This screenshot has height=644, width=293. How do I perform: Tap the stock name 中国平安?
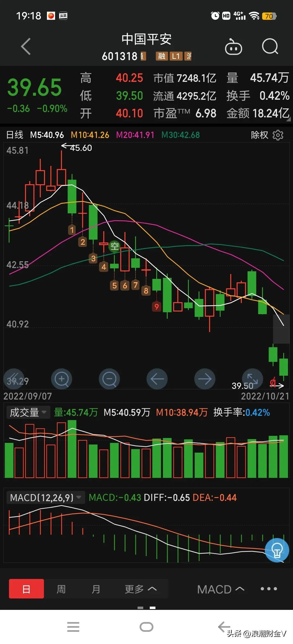tap(146, 39)
